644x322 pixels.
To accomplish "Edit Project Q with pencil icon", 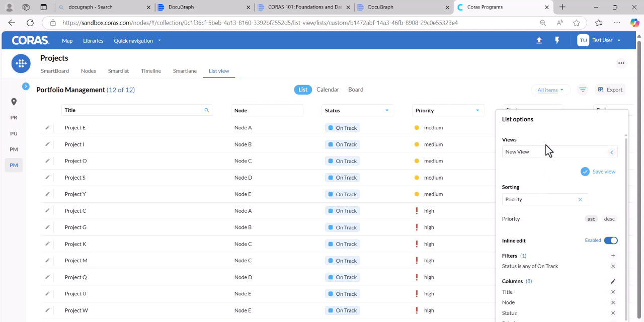I will [48, 277].
